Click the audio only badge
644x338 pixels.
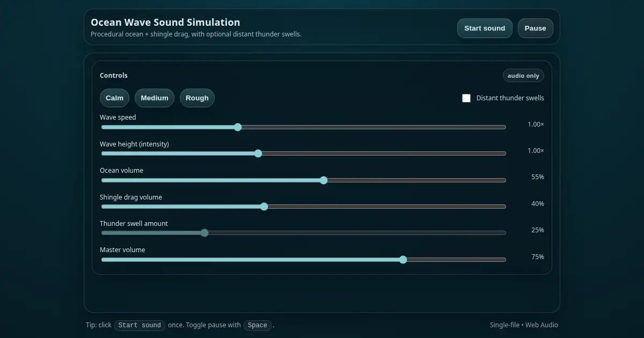(x=523, y=76)
